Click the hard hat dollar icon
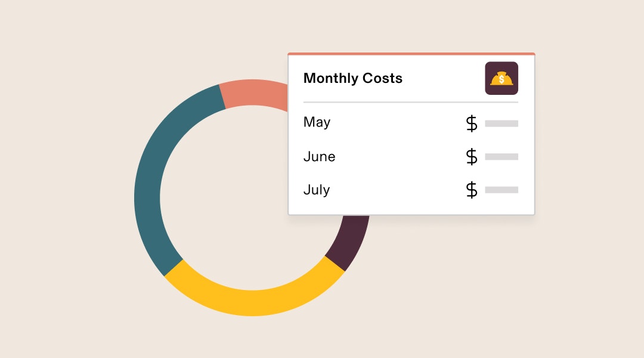The height and width of the screenshot is (358, 644). (x=501, y=78)
